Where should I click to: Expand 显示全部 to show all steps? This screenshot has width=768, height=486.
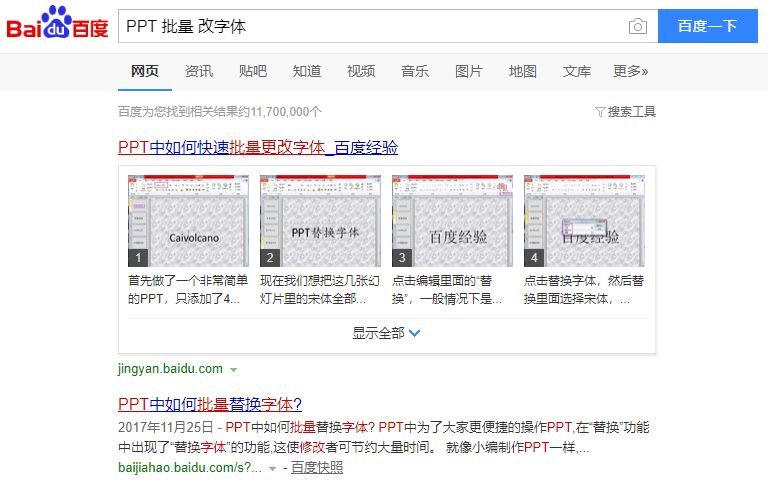tap(386, 333)
